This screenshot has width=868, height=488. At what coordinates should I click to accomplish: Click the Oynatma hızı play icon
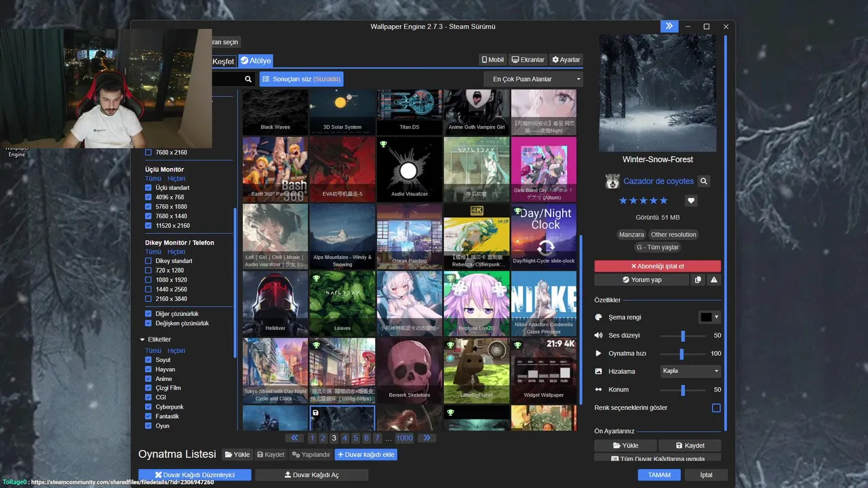(599, 353)
